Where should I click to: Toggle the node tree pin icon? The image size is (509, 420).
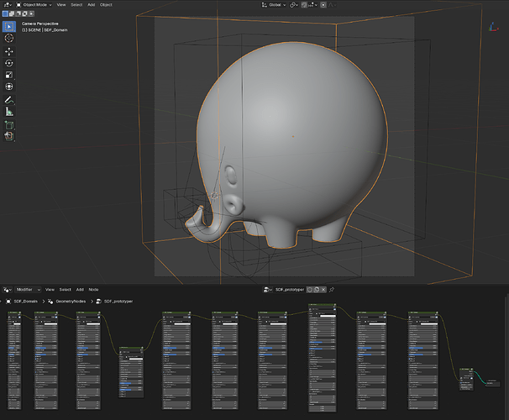click(x=332, y=290)
